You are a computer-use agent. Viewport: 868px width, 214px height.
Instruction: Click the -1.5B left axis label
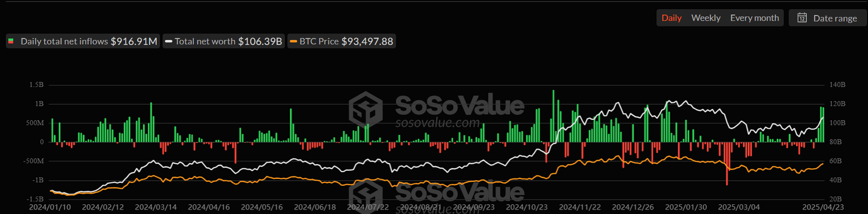[35, 199]
